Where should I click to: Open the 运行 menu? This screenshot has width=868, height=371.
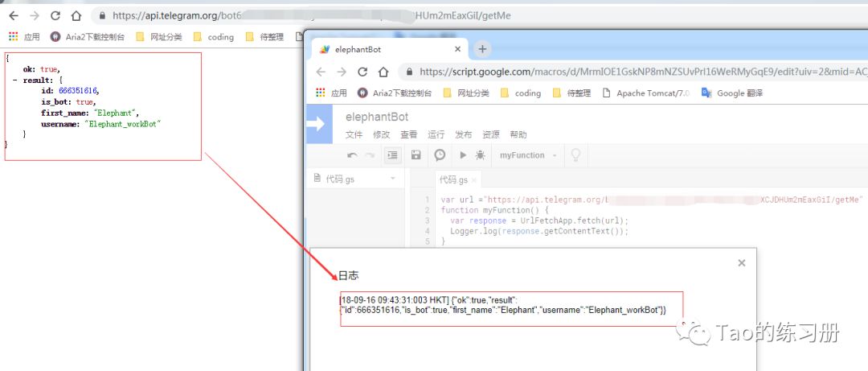pos(436,134)
